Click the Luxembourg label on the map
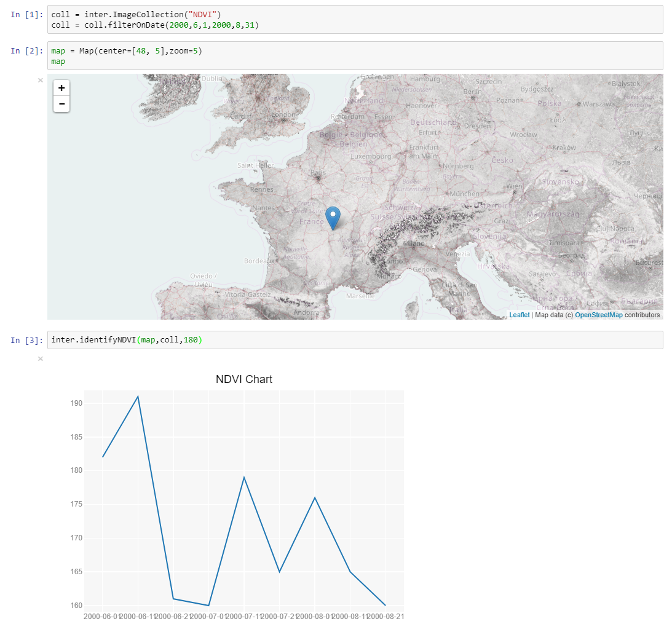672x632 pixels. 371,156
